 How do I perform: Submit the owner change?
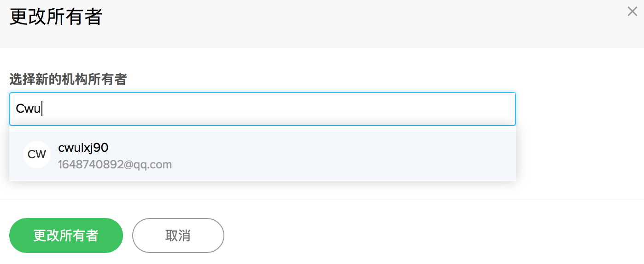coord(66,235)
